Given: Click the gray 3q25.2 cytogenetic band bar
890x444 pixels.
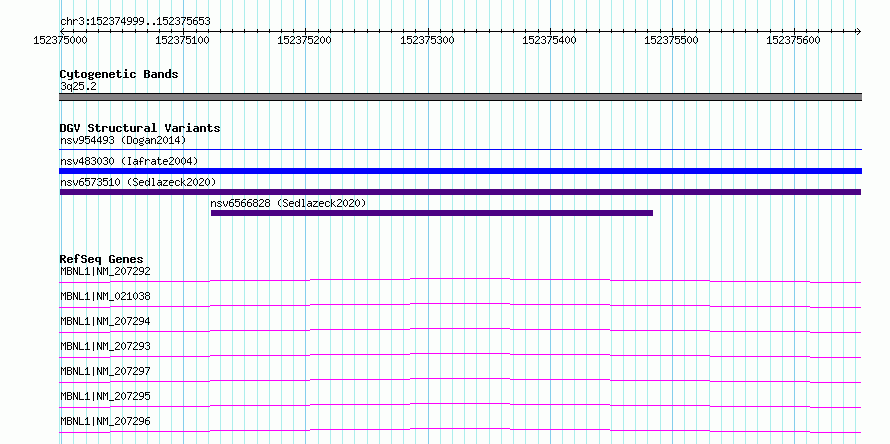Looking at the screenshot, I should point(460,97).
